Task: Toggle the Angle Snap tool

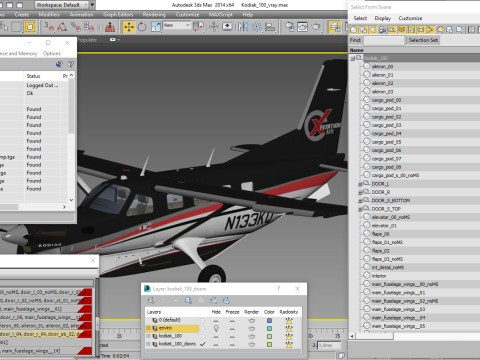Action: point(62,27)
